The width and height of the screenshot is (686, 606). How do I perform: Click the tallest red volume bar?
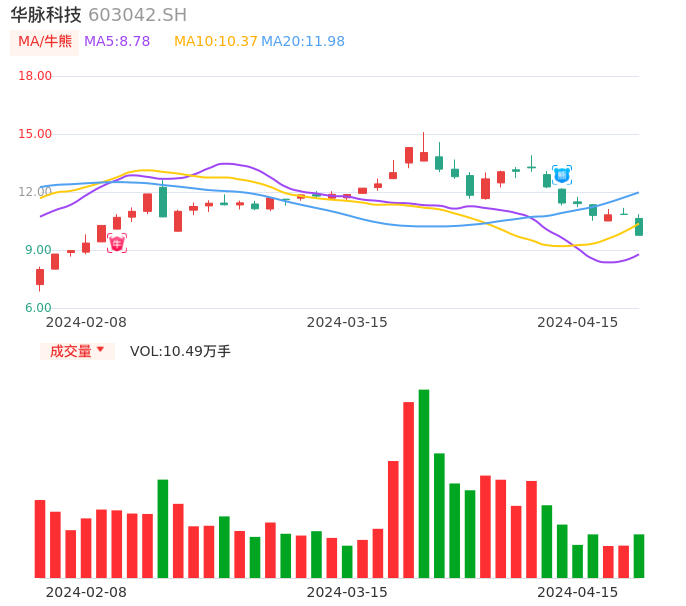(409, 490)
